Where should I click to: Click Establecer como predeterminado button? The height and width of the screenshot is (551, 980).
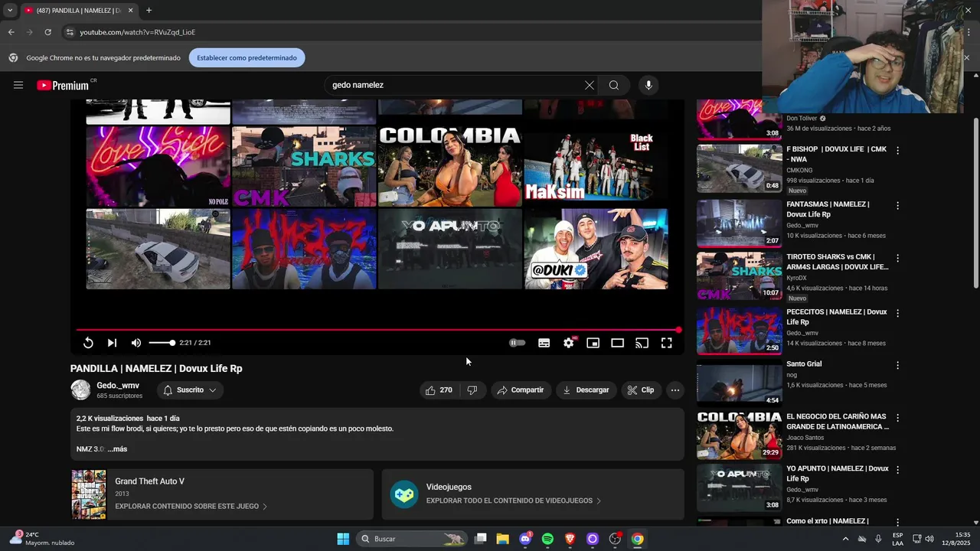point(247,57)
